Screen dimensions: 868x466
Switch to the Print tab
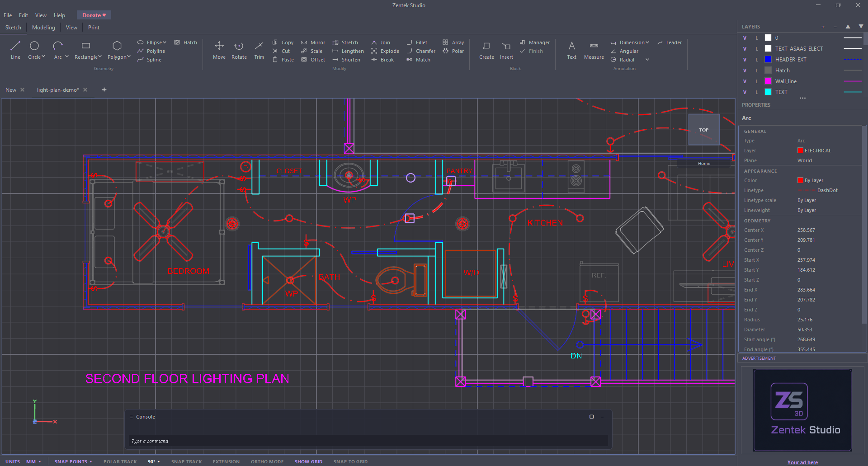pos(94,28)
